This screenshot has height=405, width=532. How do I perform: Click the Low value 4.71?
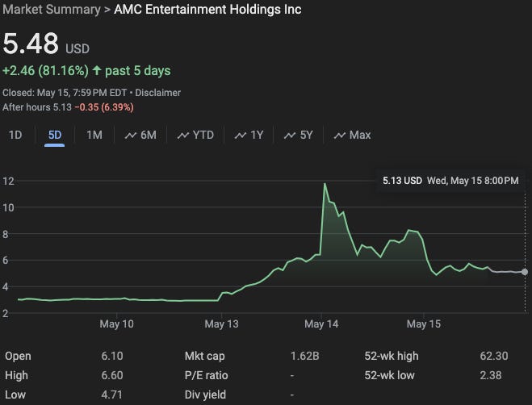[x=111, y=395]
